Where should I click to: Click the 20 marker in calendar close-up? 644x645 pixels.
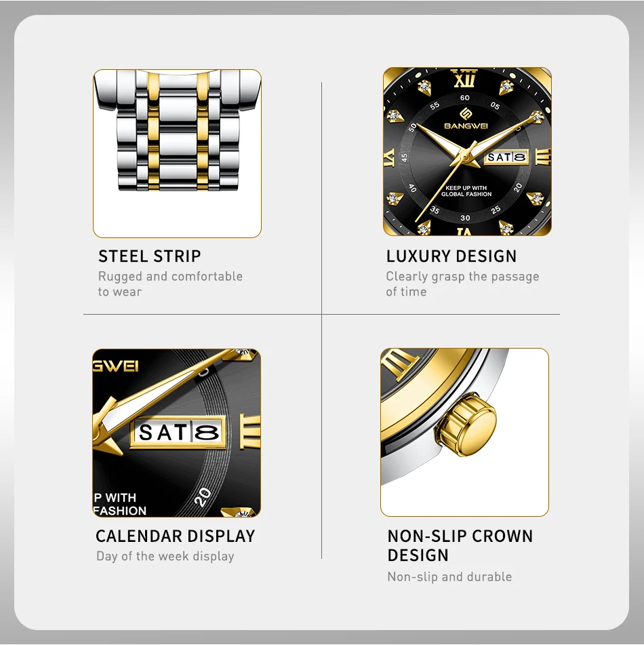click(203, 497)
